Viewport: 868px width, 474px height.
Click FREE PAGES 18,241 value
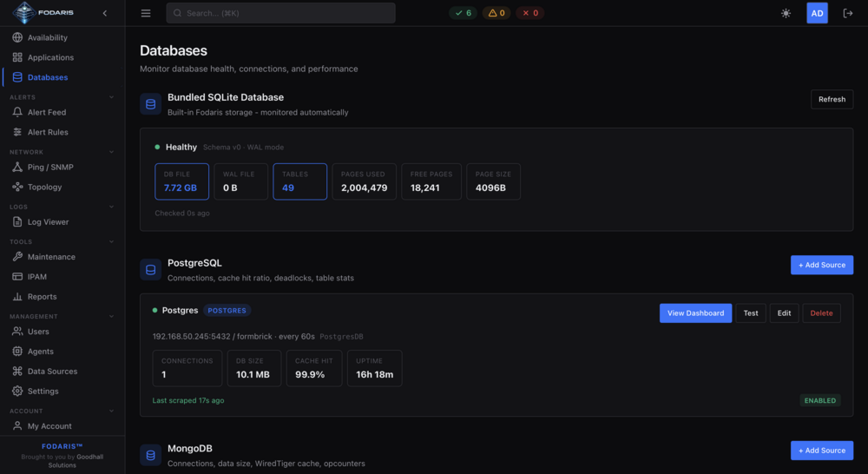pyautogui.click(x=425, y=188)
